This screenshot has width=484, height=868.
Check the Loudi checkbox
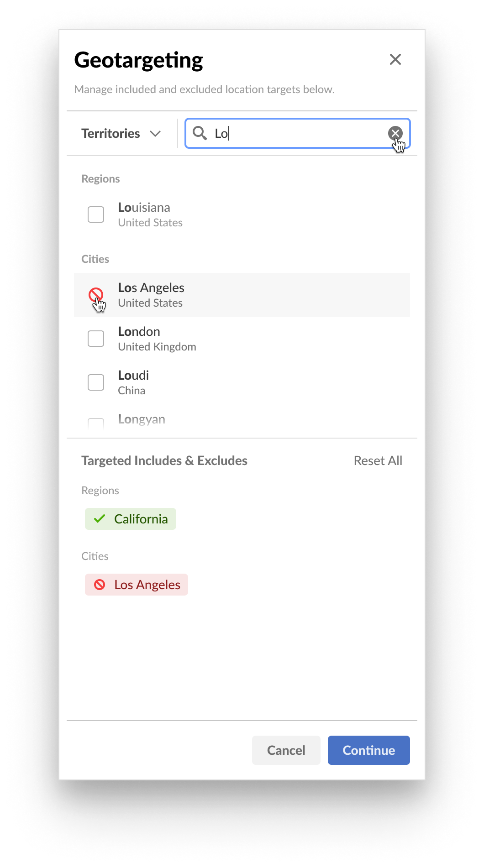96,382
